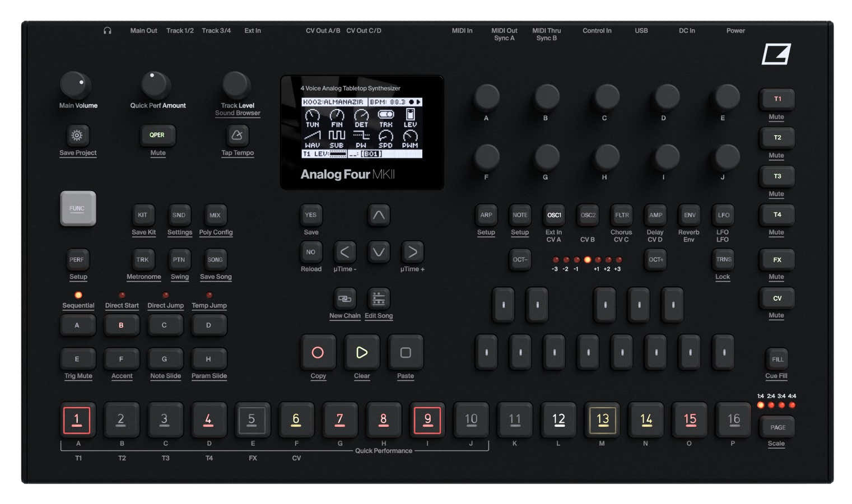Open New Chain with its icon button
This screenshot has height=504, width=852.
click(345, 298)
